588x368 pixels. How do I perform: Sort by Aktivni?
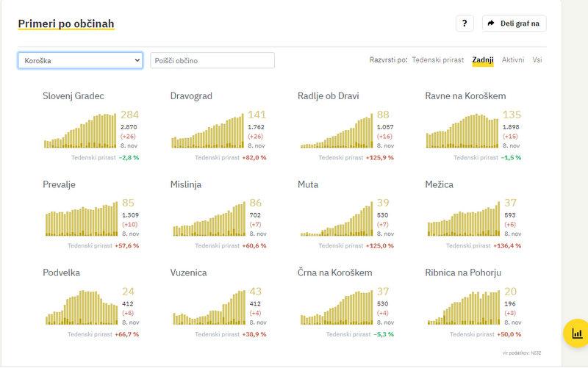513,59
